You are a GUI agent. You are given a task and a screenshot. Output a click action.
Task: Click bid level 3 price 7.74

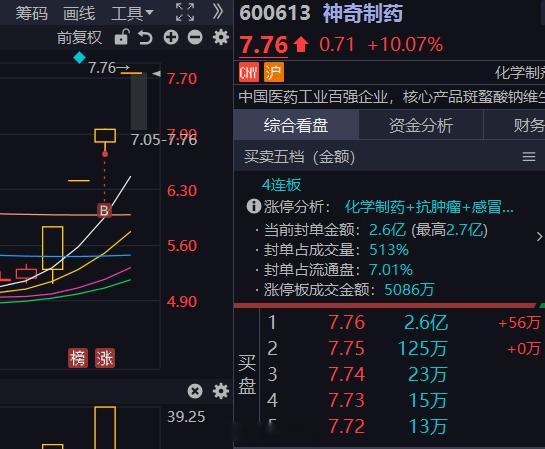tap(347, 374)
